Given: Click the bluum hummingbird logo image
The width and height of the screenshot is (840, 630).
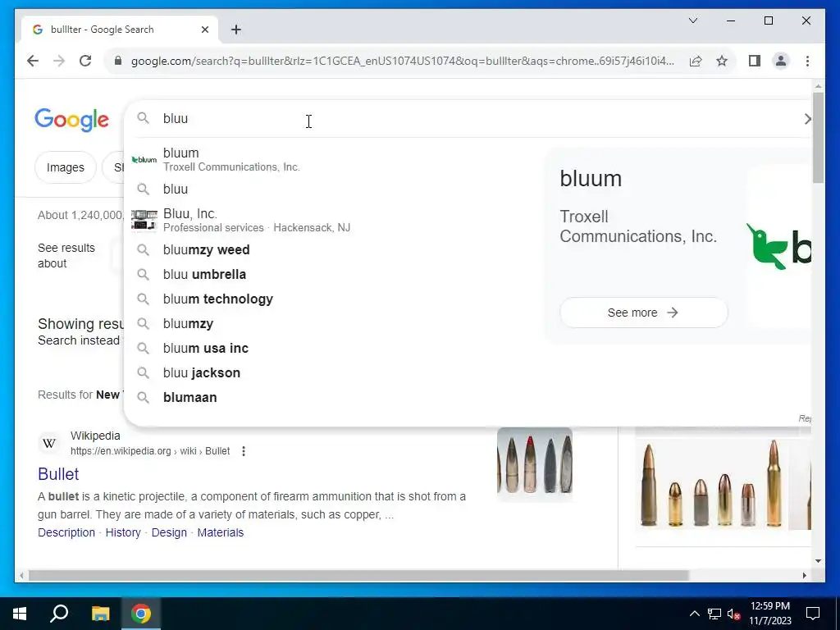Looking at the screenshot, I should 778,246.
